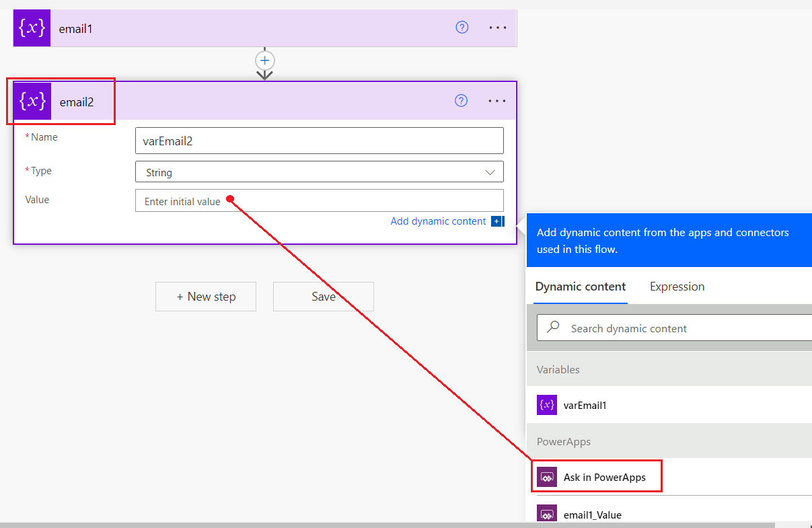Screen dimensions: 812x528
Task: Open the help icon on email1 action
Action: [x=462, y=28]
